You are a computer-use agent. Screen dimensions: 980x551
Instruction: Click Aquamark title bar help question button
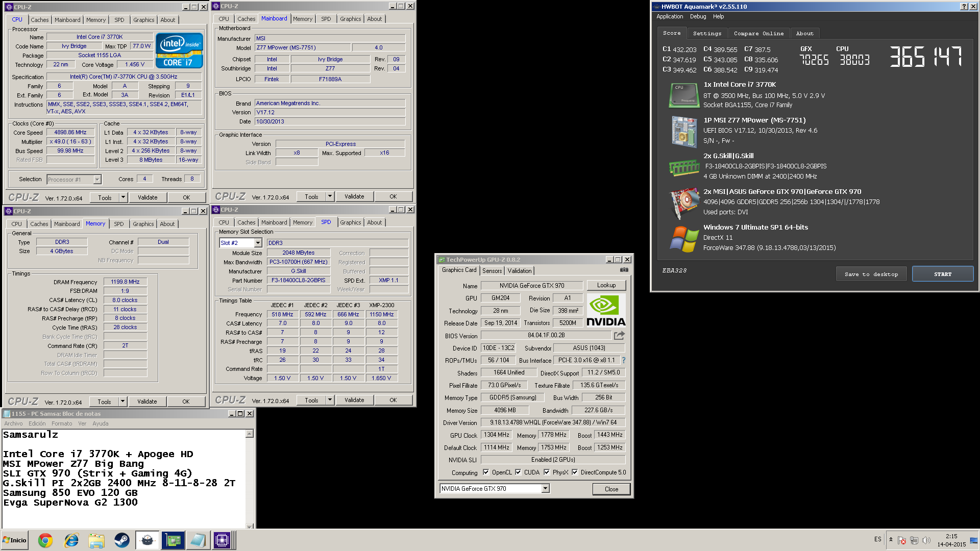[x=964, y=7]
